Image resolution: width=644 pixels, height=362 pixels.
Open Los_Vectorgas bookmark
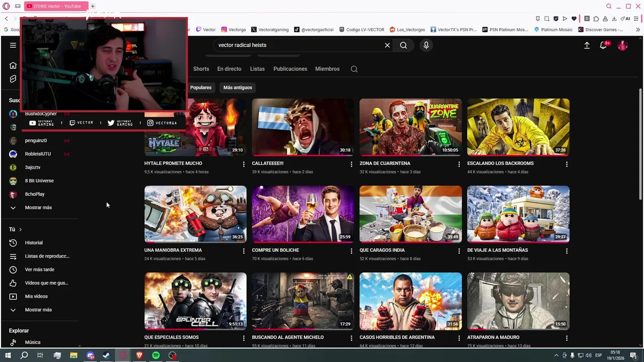pos(407,30)
